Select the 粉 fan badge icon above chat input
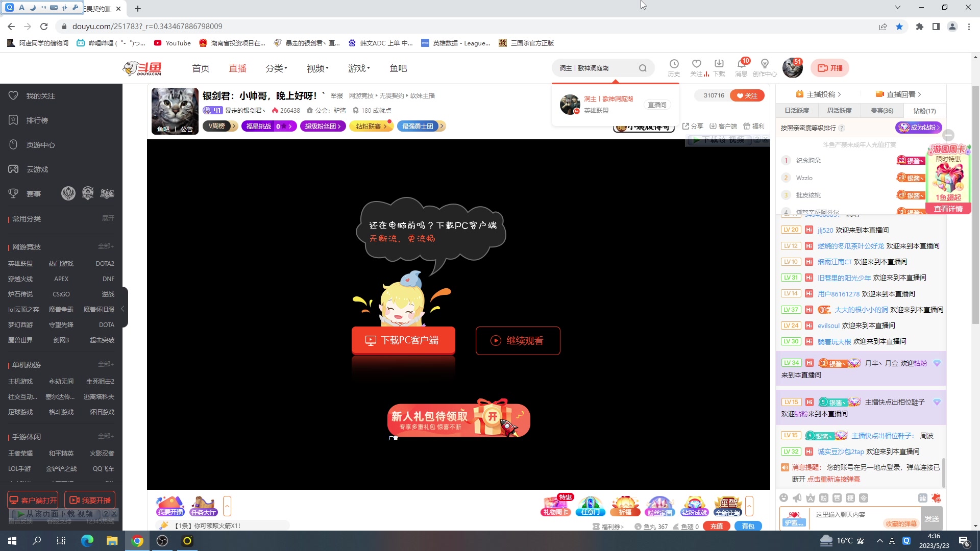980x551 pixels. [x=823, y=497]
